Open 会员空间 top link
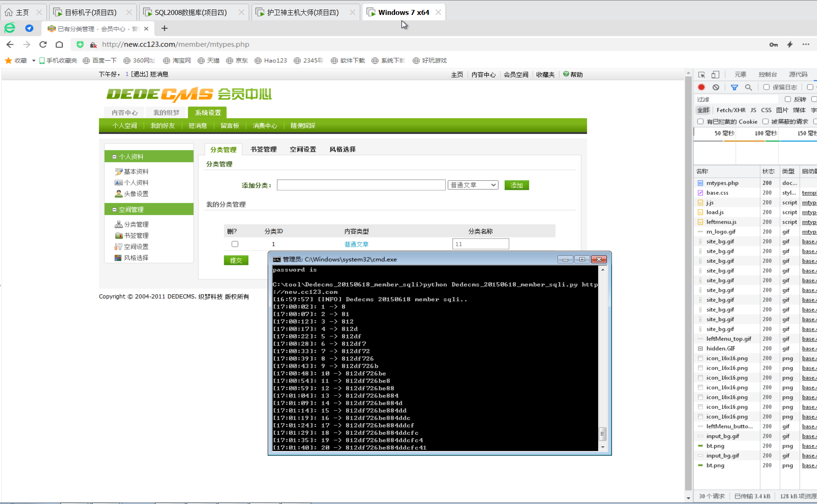Screen dimensions: 817x504 (516, 75)
